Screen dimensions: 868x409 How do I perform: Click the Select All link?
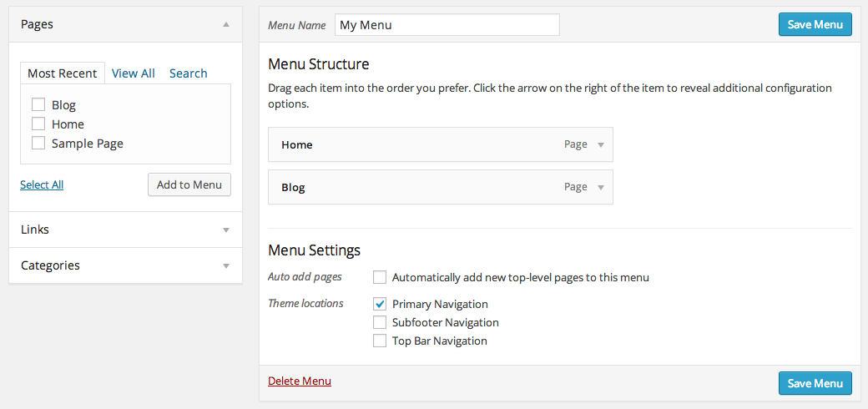point(42,184)
